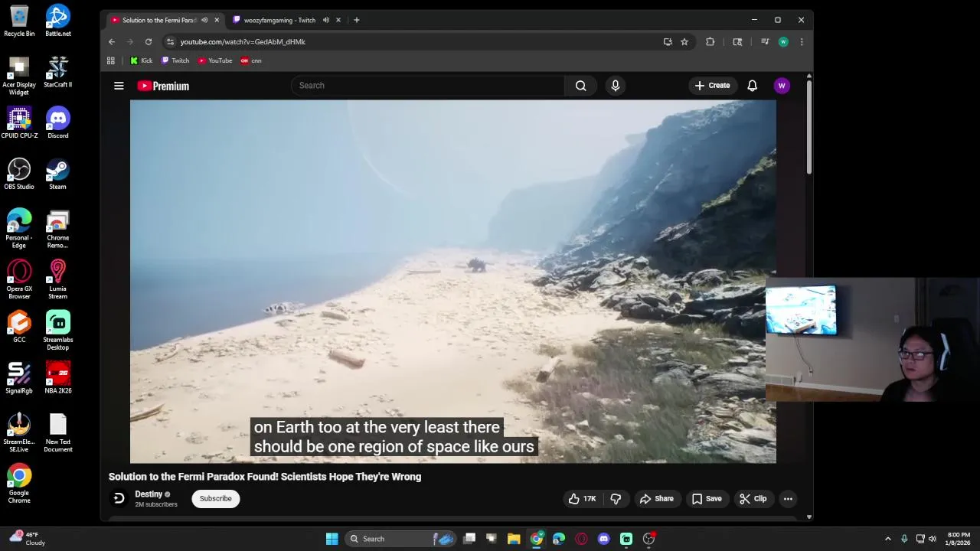Click the Create button
This screenshot has width=980, height=551.
(x=712, y=86)
